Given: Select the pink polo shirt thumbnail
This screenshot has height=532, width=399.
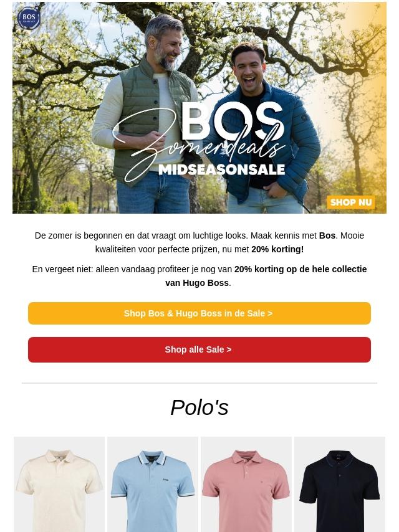Looking at the screenshot, I should [x=246, y=484].
